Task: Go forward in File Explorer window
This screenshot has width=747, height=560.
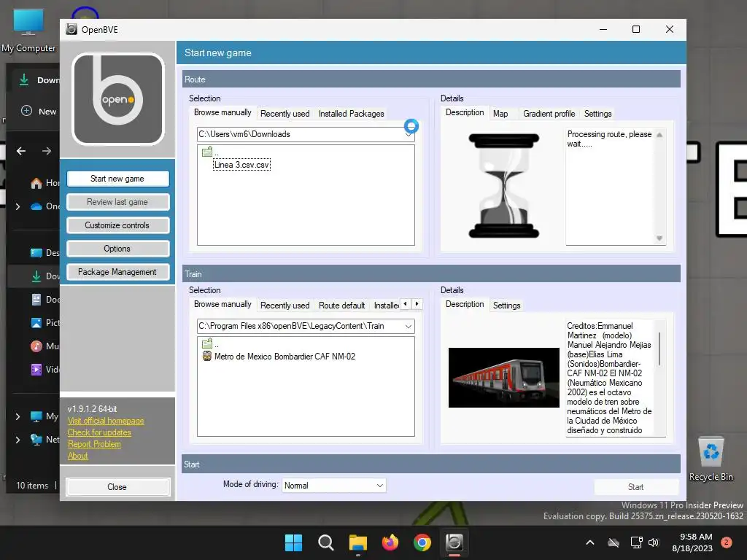Action: (x=46, y=152)
